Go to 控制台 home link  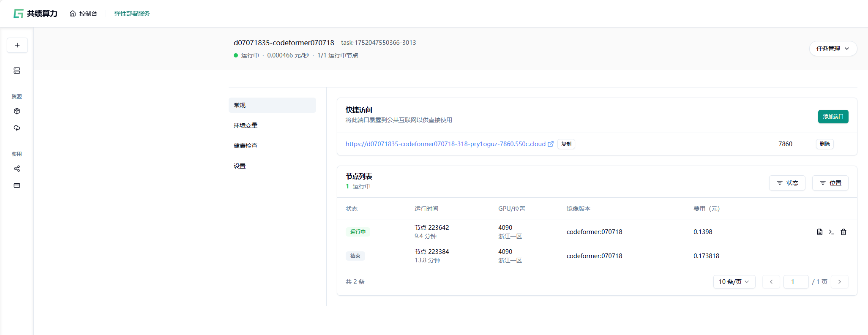coord(84,14)
